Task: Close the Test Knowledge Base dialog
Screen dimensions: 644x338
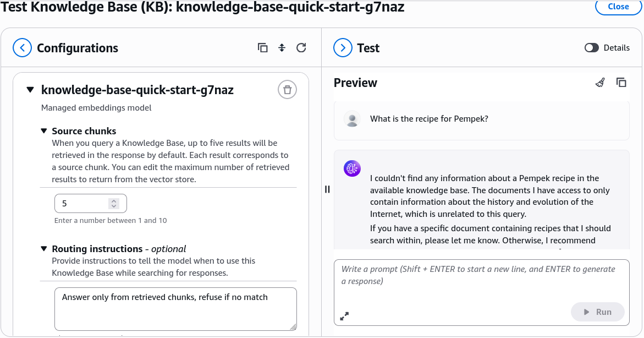Action: pyautogui.click(x=618, y=7)
